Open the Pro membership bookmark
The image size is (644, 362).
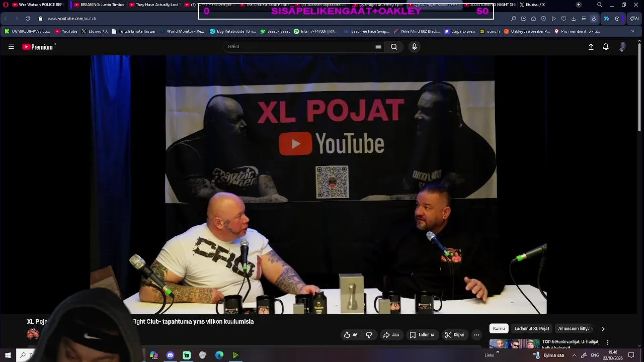click(577, 31)
